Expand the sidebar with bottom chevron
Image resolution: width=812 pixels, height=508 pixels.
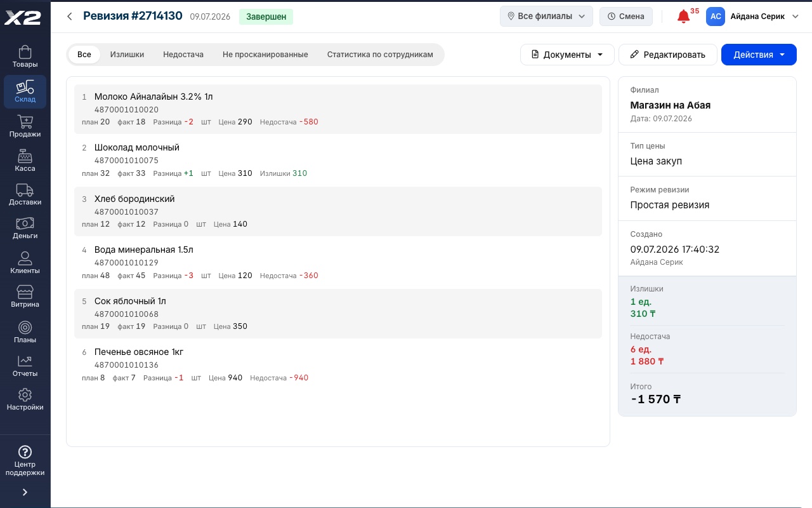(x=25, y=492)
